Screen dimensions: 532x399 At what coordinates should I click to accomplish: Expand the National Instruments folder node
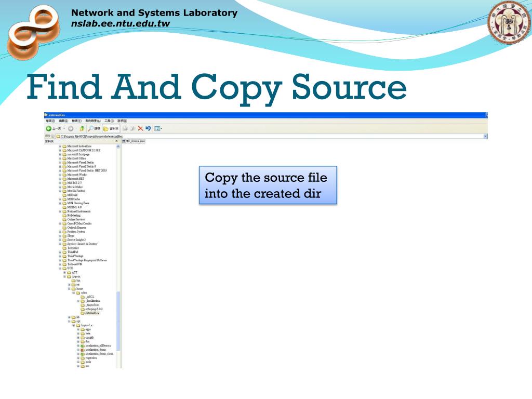tap(60, 211)
